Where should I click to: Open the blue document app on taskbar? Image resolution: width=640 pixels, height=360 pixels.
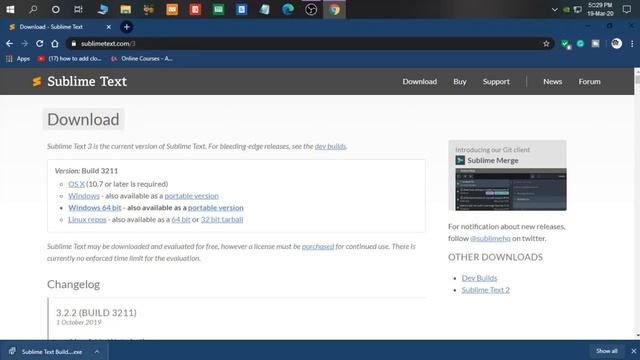point(242,9)
